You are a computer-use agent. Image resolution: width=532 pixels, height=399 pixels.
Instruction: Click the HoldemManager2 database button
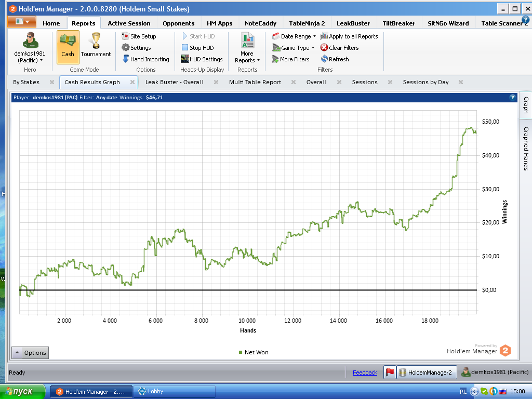tap(427, 372)
